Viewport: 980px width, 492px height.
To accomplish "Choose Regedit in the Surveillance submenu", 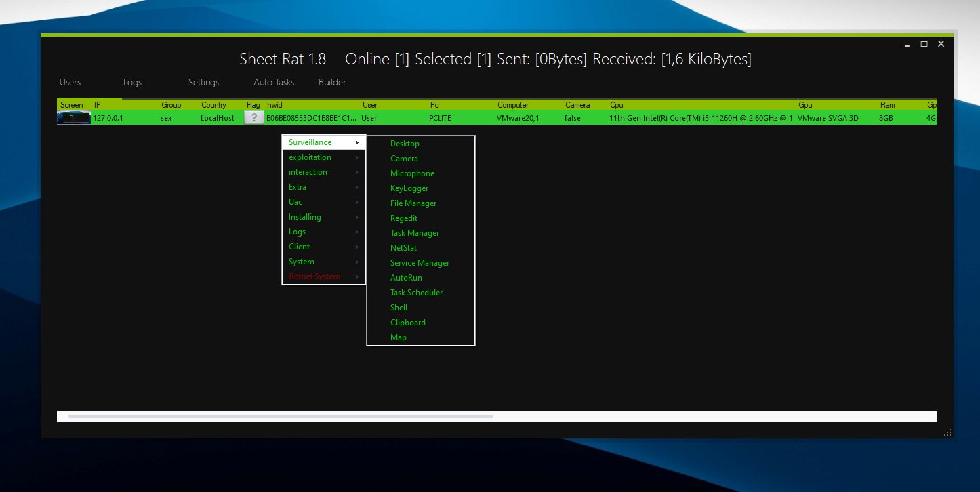I will [x=404, y=218].
